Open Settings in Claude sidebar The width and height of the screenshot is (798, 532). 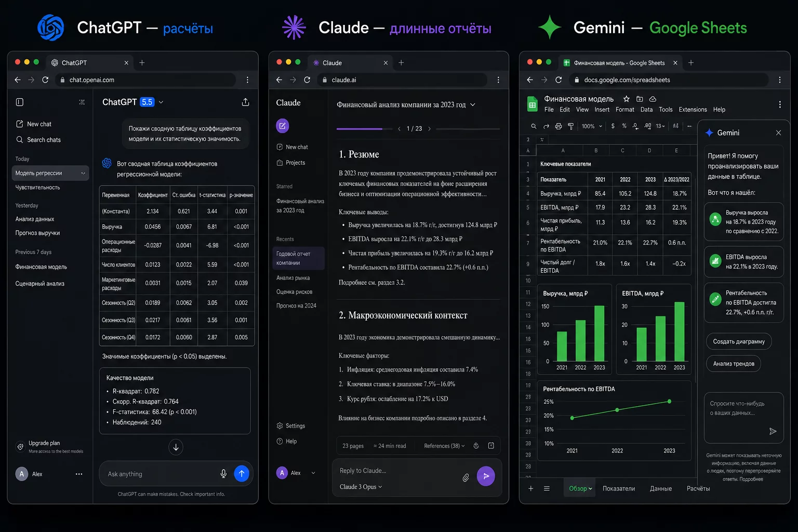coord(291,425)
